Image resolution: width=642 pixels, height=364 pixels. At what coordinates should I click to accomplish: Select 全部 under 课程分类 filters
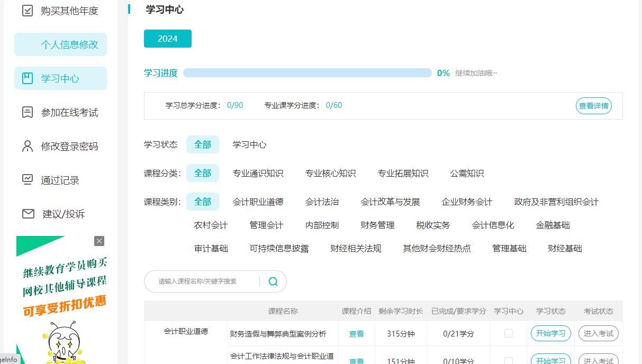[x=202, y=172]
